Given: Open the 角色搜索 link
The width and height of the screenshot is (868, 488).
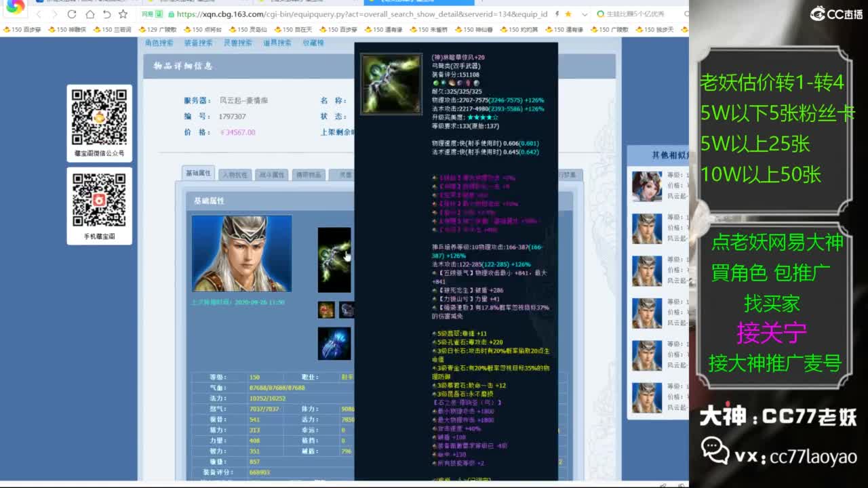Looking at the screenshot, I should [159, 43].
